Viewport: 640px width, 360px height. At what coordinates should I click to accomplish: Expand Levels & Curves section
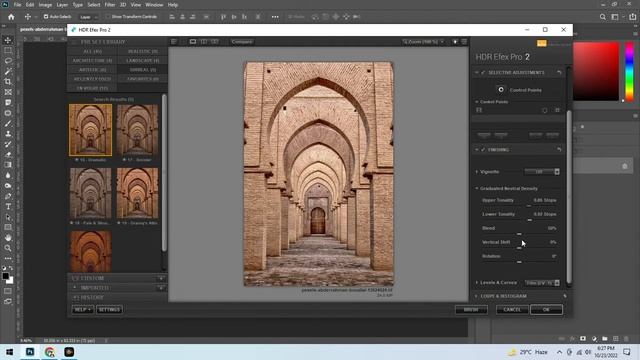pyautogui.click(x=477, y=282)
